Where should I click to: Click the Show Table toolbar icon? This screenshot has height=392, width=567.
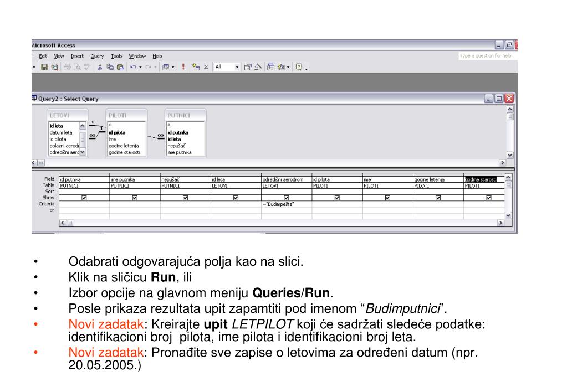(196, 67)
